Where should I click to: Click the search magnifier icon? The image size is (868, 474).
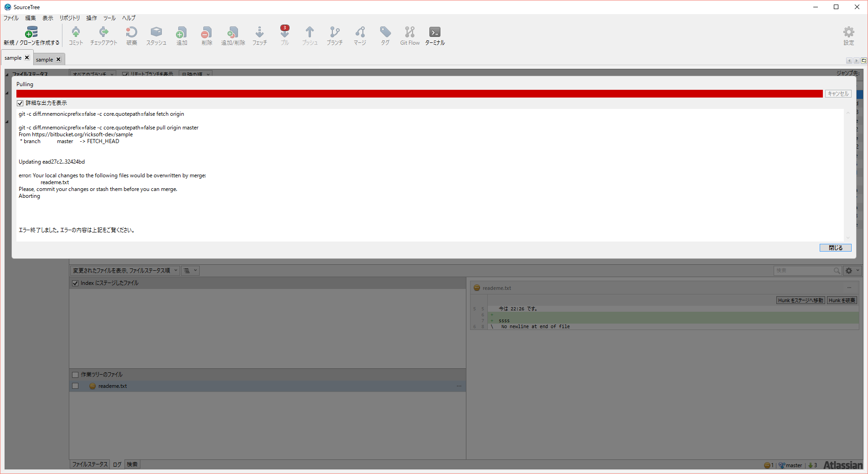837,271
